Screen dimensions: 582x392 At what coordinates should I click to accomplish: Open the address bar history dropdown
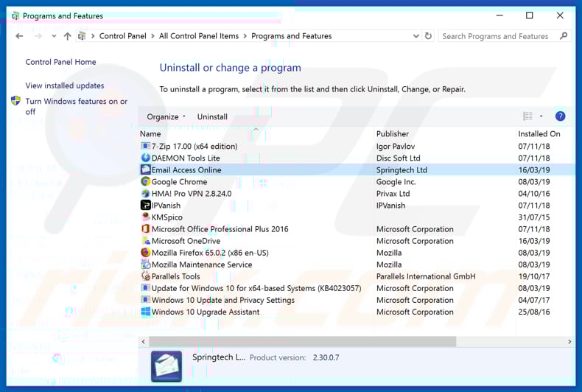tap(416, 36)
